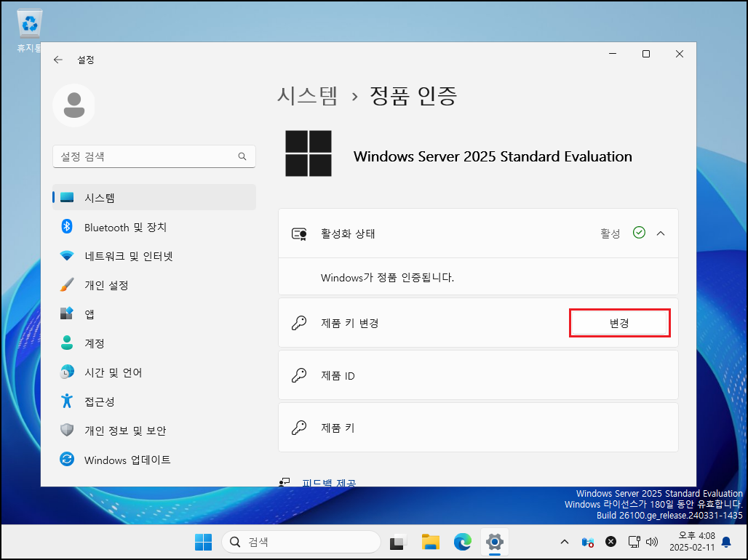Open Bluetooth 및 장치 settings
748x560 pixels.
point(154,227)
